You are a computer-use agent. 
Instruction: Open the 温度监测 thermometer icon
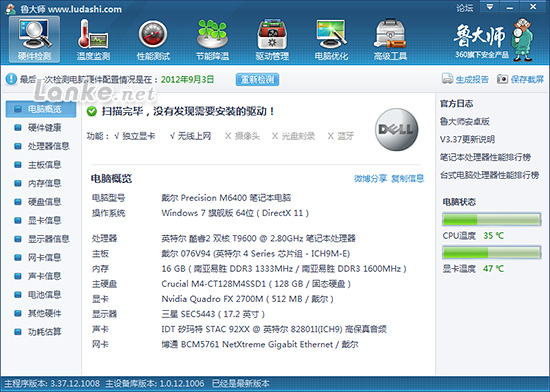pos(93,39)
